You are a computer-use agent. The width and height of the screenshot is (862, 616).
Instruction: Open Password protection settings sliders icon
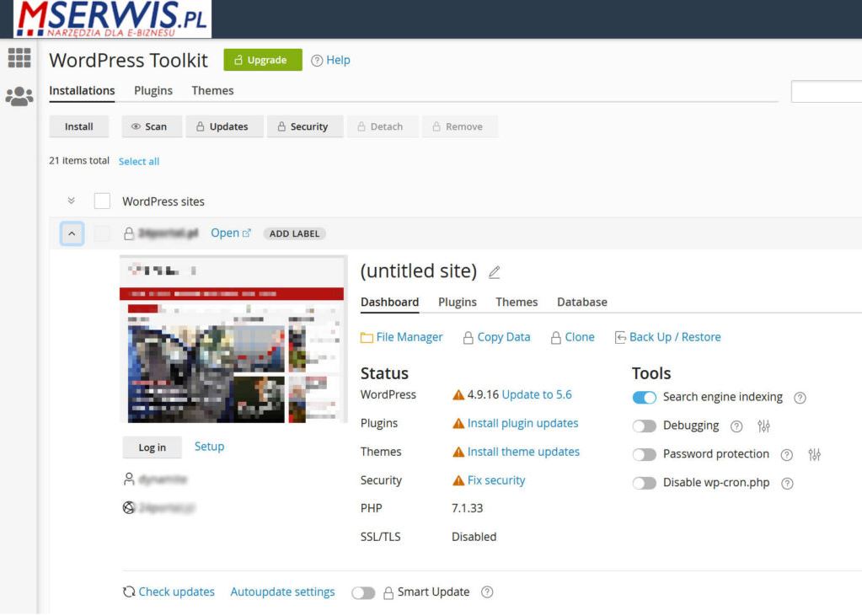[814, 455]
